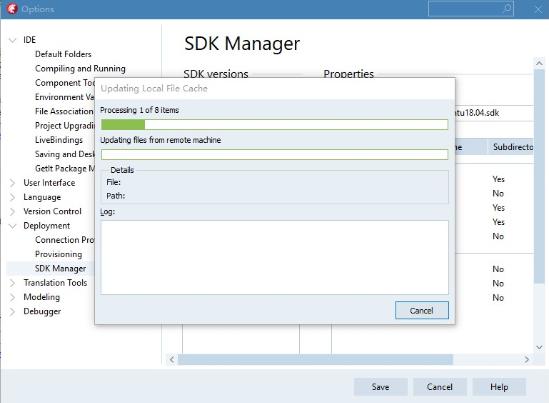
Task: Expand the Version Control node arrow
Action: 12,211
